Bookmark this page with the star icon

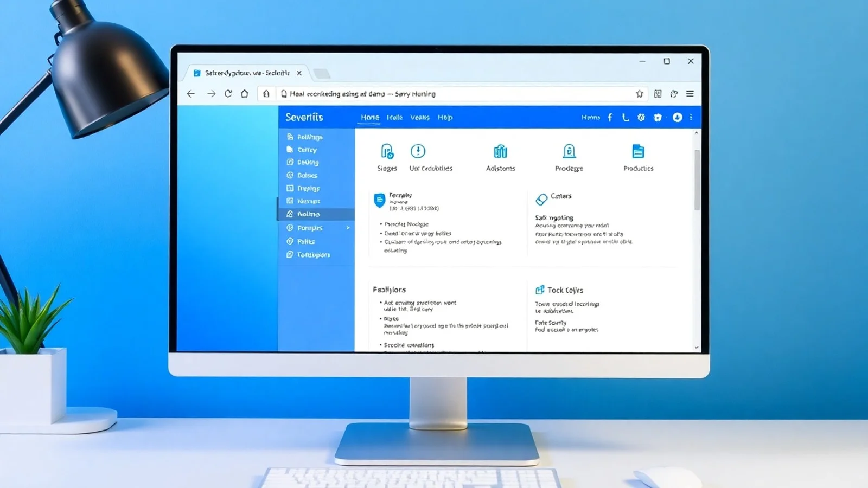pyautogui.click(x=640, y=94)
